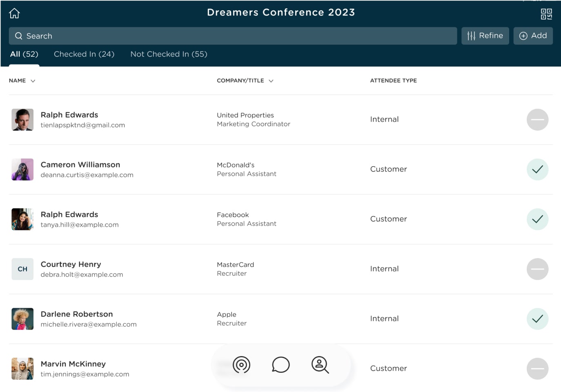Viewport: 561px width, 392px height.
Task: Open the person search icon in floating bar
Action: point(320,365)
